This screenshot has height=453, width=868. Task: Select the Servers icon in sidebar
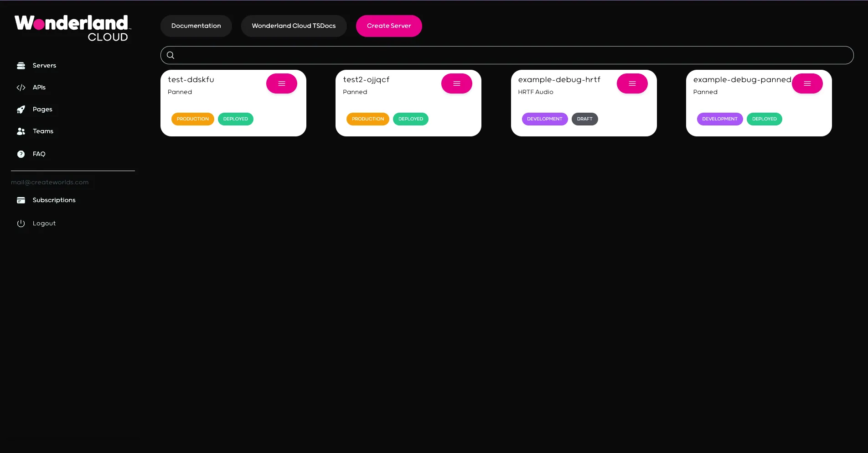coord(21,65)
